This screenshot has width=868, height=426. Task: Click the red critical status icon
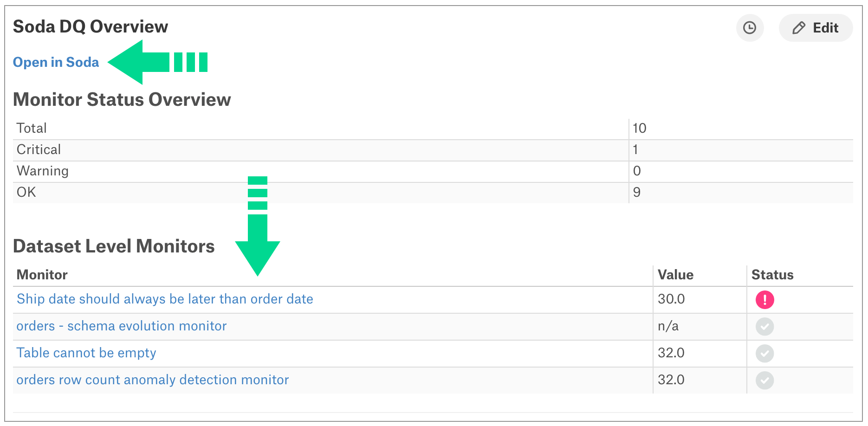coord(764,300)
